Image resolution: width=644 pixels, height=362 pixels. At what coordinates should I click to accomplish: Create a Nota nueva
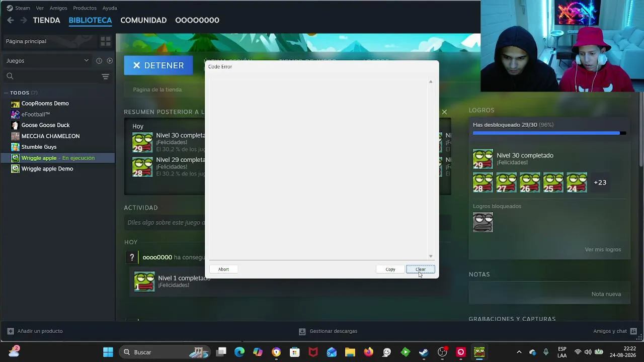coord(606,294)
